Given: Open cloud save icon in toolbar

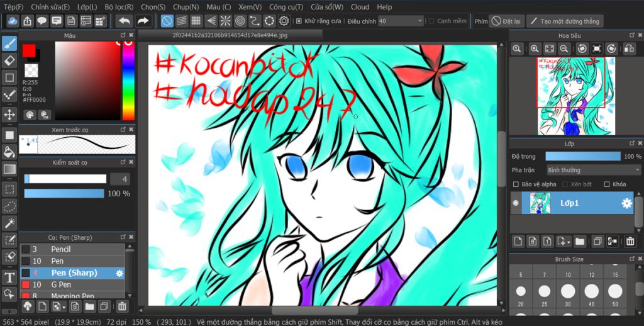Looking at the screenshot, I should click(13, 21).
